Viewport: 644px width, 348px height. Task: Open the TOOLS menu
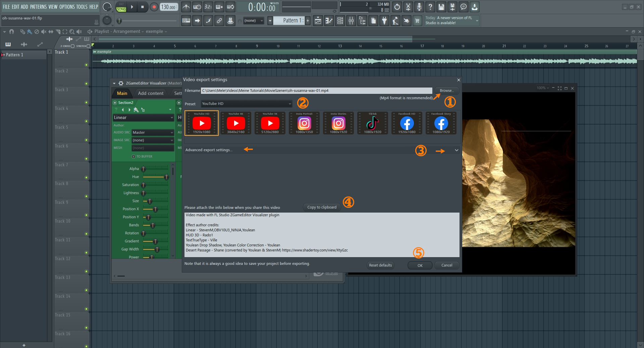[x=82, y=7]
